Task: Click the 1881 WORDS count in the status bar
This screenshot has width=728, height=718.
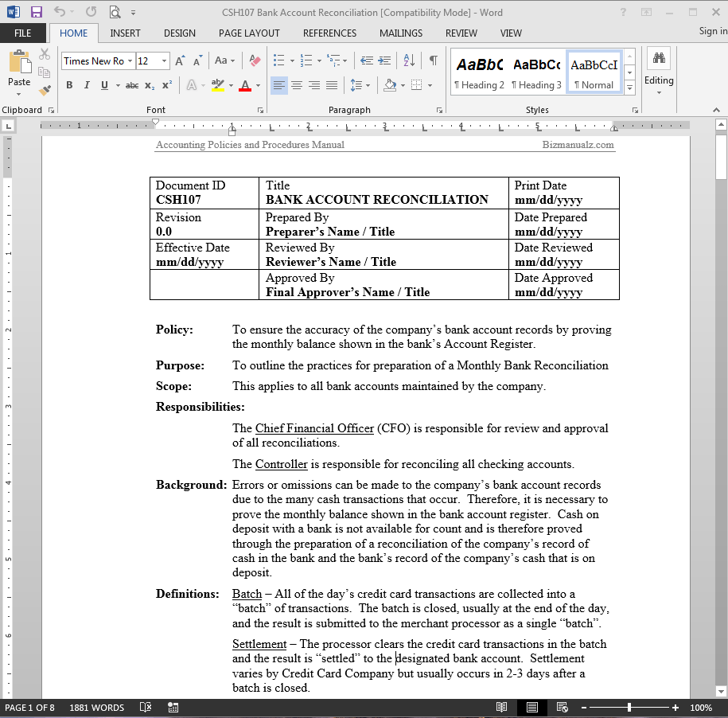Action: tap(96, 708)
